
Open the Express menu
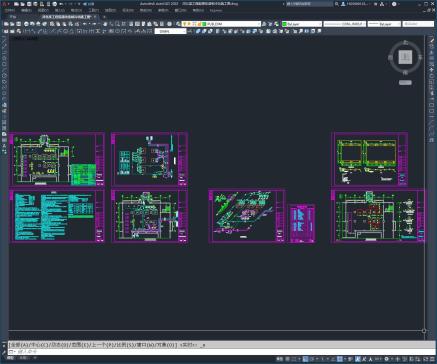coord(216,10)
